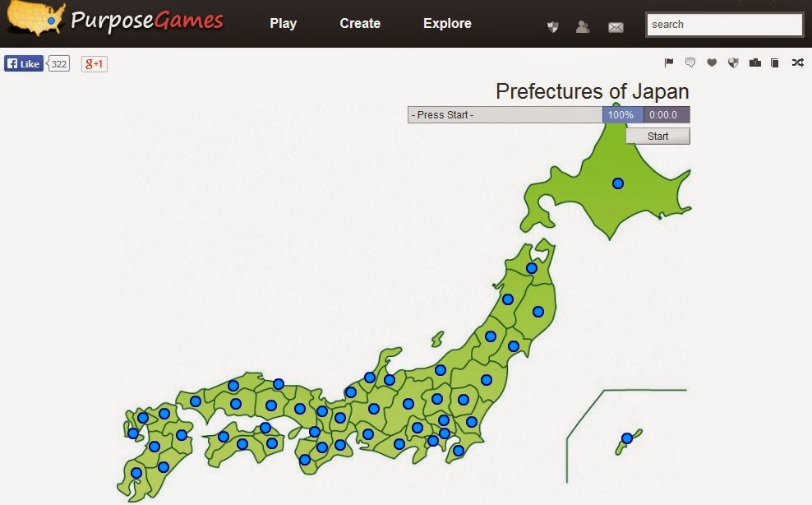Open the comments speech bubble icon
Image resolution: width=812 pixels, height=505 pixels.
click(690, 62)
